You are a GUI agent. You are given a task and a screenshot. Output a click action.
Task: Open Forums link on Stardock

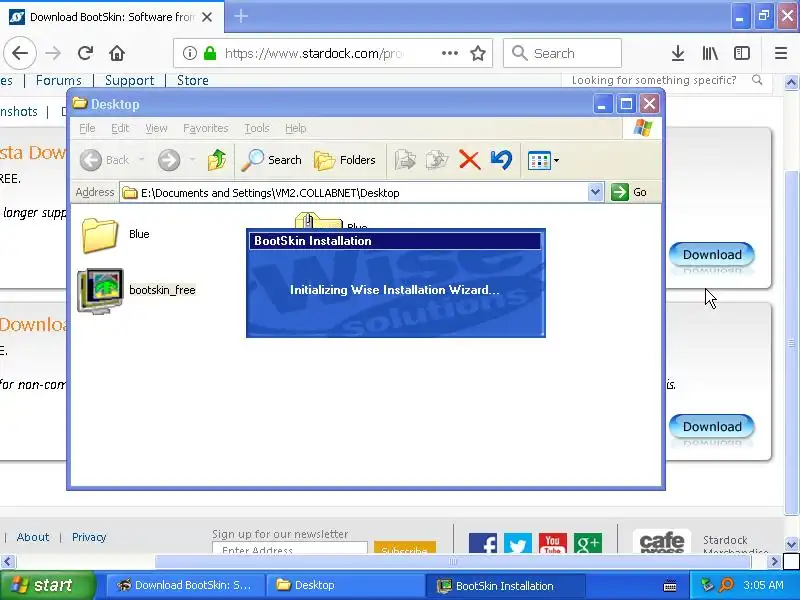point(59,80)
